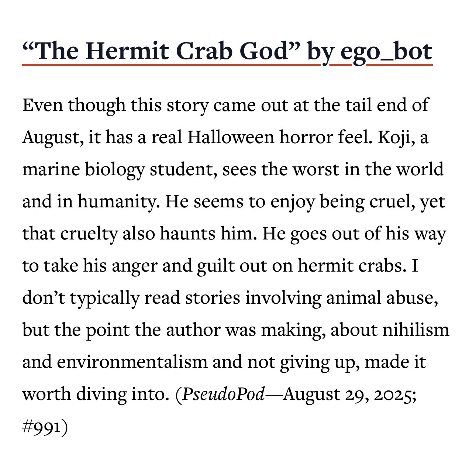Click the phrase "anger and guilt"

[x=165, y=266]
